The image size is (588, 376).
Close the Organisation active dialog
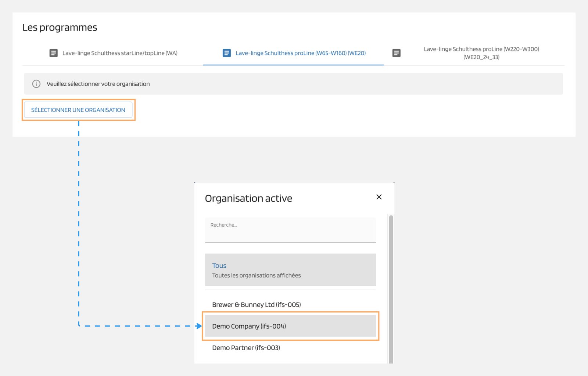(x=379, y=197)
